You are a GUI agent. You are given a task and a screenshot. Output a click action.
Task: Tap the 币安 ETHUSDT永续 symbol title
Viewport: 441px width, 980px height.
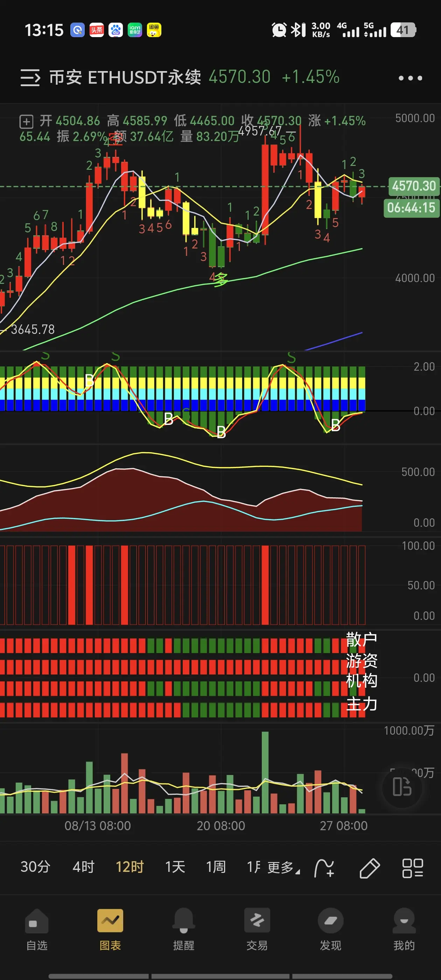pos(125,77)
